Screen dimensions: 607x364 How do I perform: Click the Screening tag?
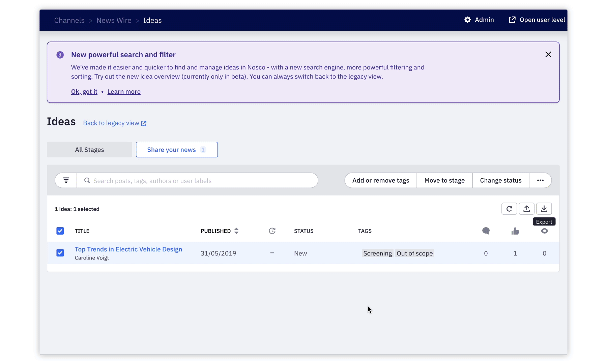point(377,253)
